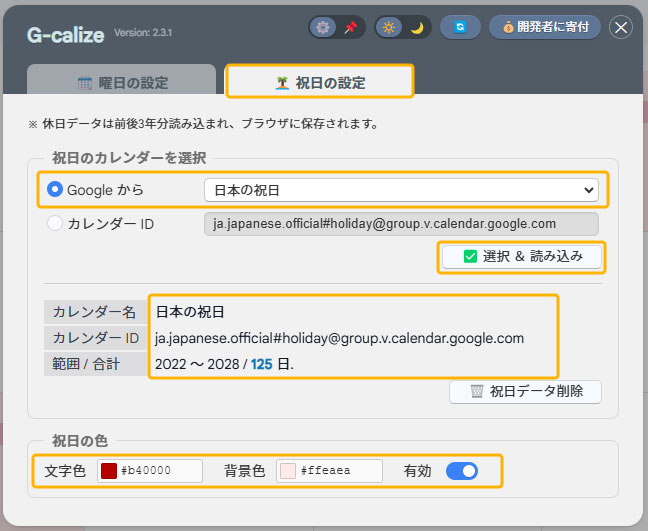Click the blue refresh sync icon button
Screen dimensions: 648x531
460,27
